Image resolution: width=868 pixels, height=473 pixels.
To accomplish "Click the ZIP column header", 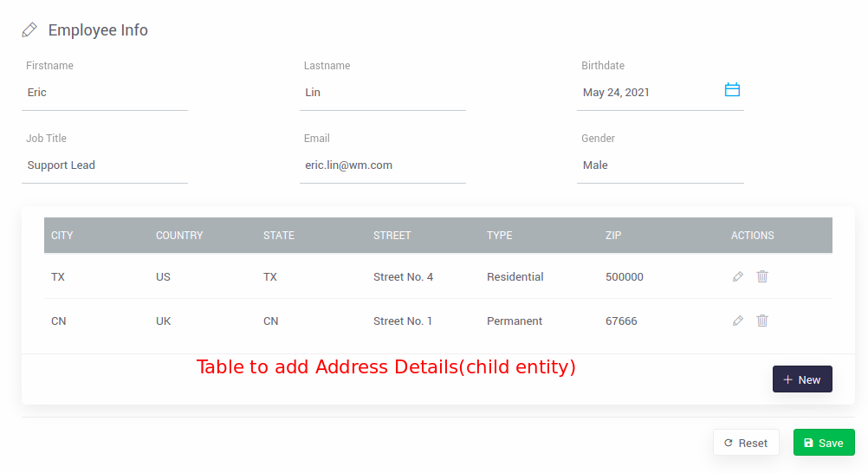I will click(613, 236).
